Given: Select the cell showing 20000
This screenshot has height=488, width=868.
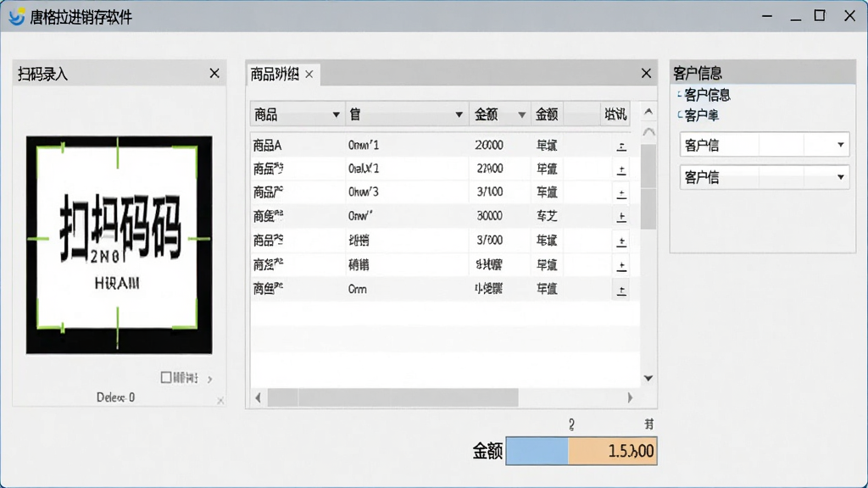Looking at the screenshot, I should point(489,146).
